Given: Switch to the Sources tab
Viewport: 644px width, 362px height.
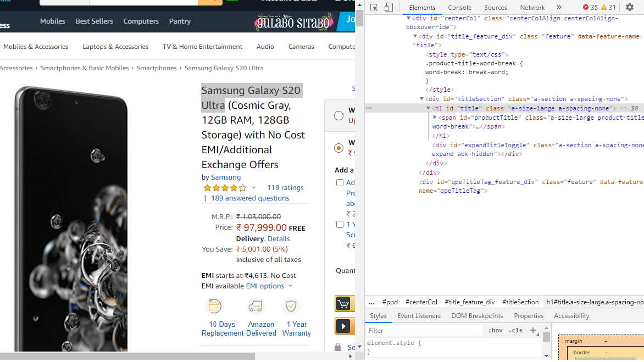Looking at the screenshot, I should point(495,7).
